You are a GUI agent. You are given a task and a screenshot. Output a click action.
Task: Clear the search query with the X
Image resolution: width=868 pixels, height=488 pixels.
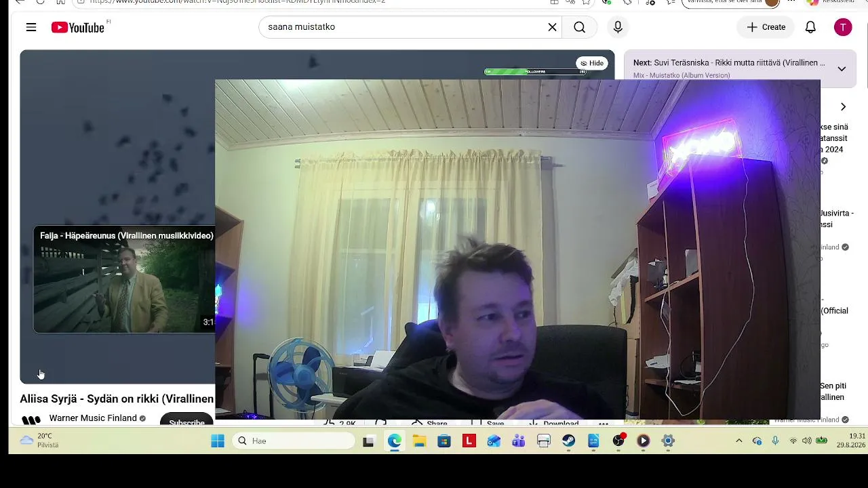552,27
